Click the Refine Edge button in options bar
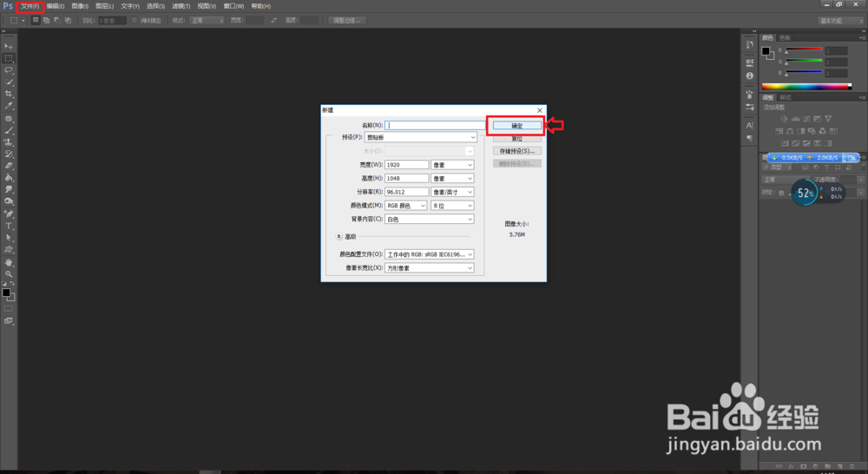The width and height of the screenshot is (868, 474). pyautogui.click(x=347, y=21)
